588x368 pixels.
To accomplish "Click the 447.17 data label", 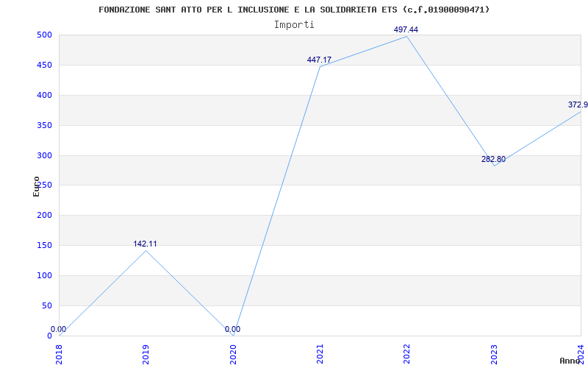I will pos(319,60).
